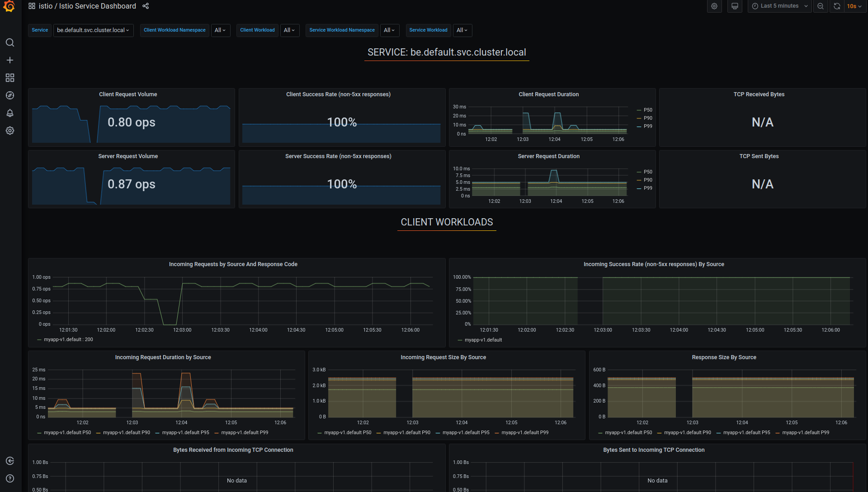Click the cycle view mode monitor icon

pyautogui.click(x=735, y=6)
